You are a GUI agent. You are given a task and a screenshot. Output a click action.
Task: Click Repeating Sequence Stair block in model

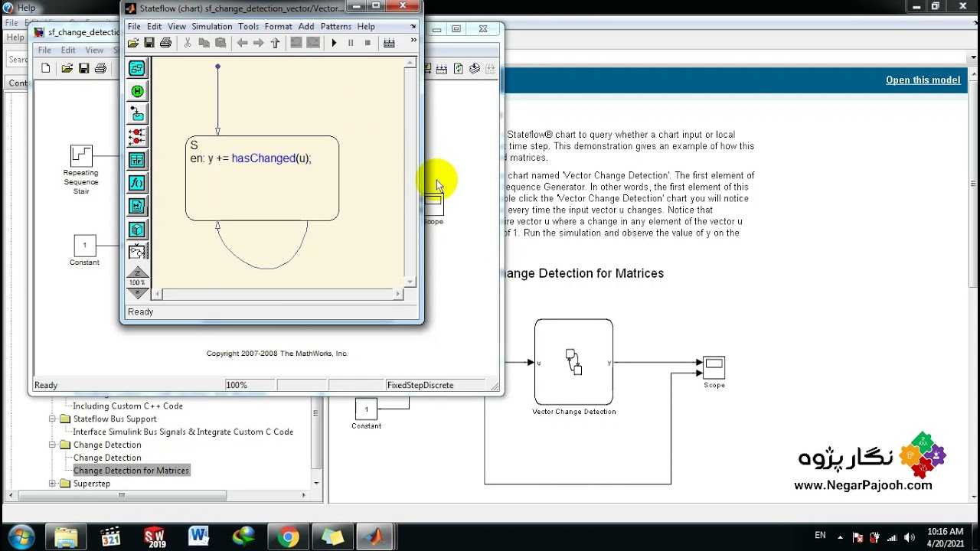tap(81, 155)
